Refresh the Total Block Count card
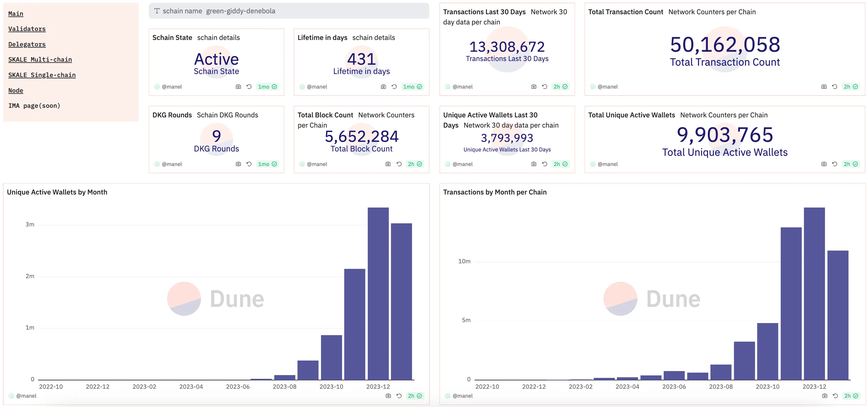 point(399,164)
